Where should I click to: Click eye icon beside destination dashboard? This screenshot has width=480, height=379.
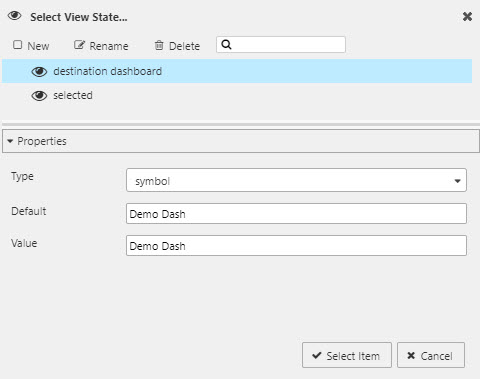(x=39, y=71)
